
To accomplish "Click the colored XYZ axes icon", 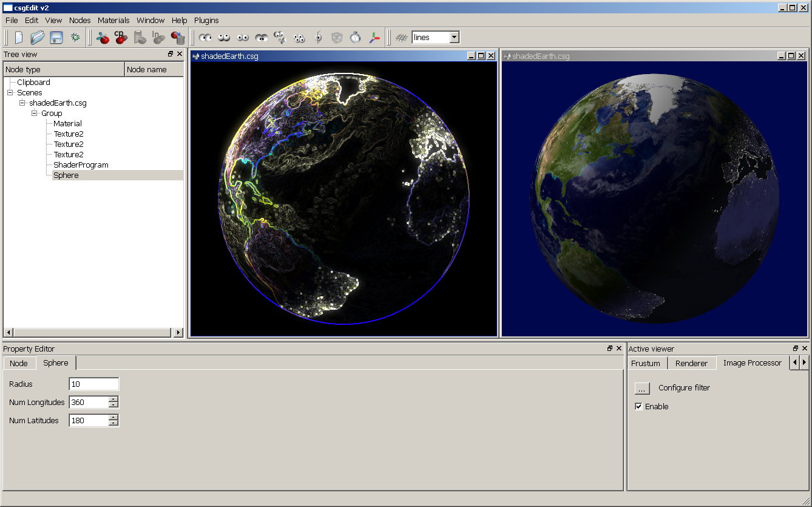I will [374, 38].
